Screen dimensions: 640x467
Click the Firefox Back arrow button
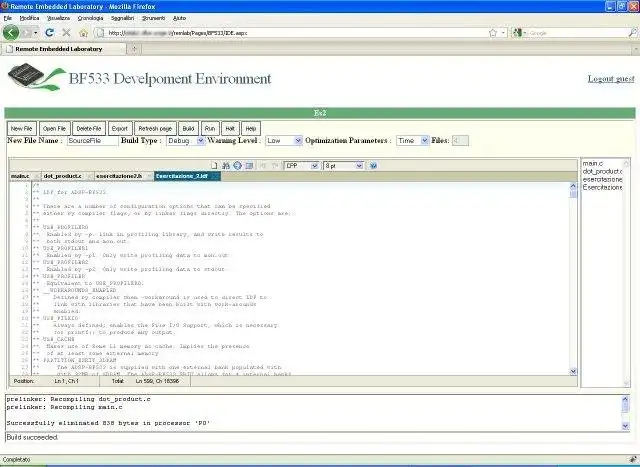click(x=11, y=33)
